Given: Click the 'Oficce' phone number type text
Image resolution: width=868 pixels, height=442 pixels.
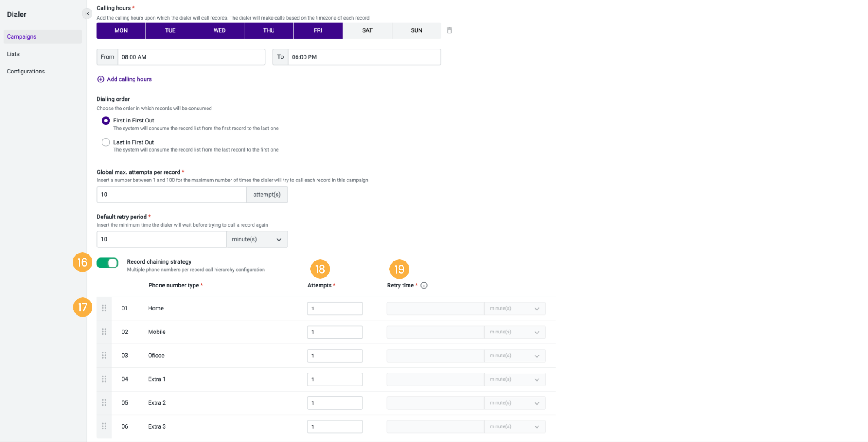Looking at the screenshot, I should click(156, 356).
